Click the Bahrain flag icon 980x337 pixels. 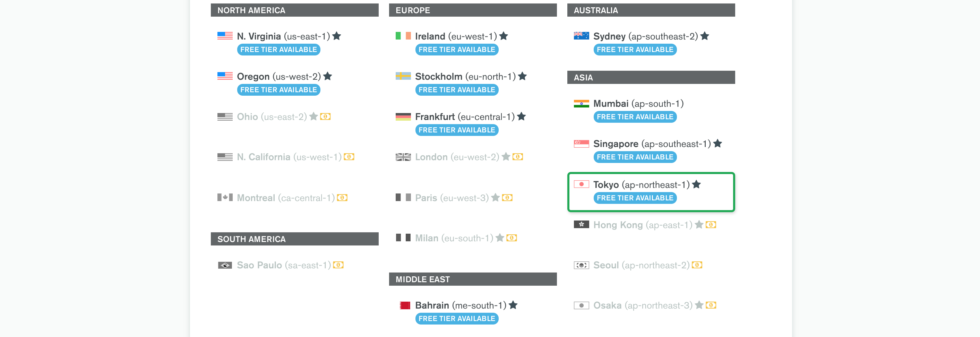click(x=405, y=305)
